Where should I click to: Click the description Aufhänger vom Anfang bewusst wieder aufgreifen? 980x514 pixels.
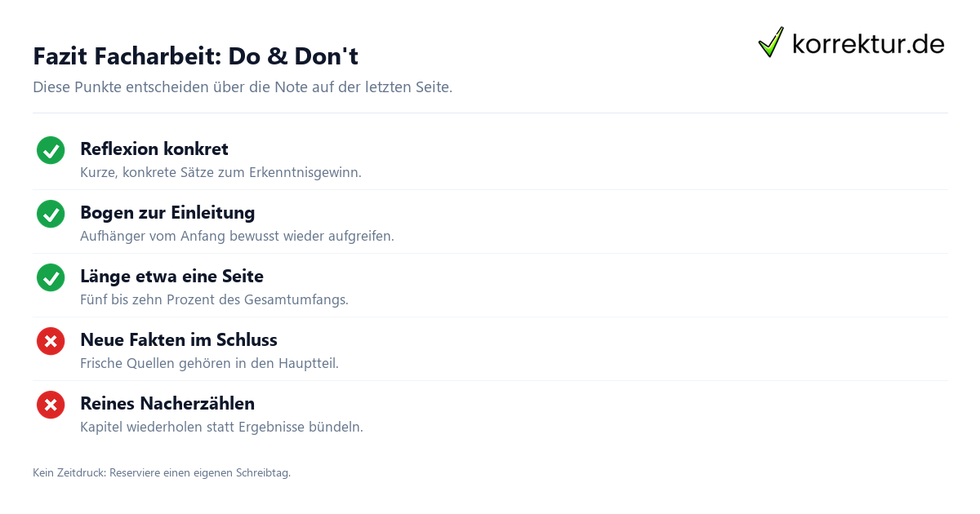[x=237, y=237]
